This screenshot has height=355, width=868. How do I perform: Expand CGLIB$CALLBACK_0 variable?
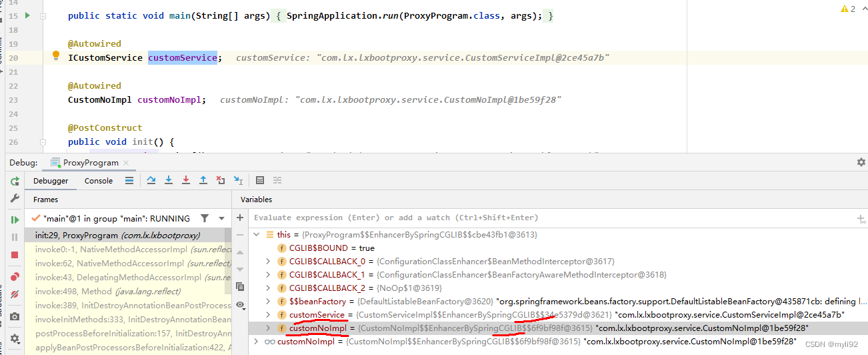click(x=269, y=262)
